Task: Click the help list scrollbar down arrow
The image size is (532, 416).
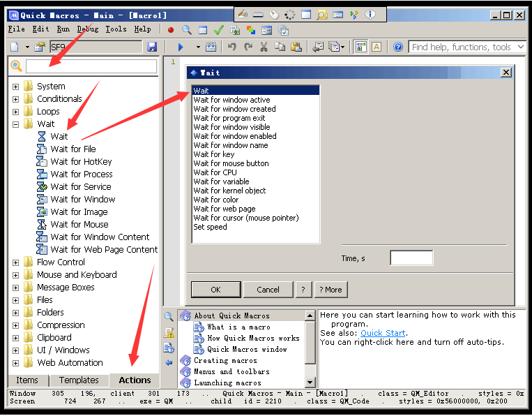Action: tap(310, 382)
